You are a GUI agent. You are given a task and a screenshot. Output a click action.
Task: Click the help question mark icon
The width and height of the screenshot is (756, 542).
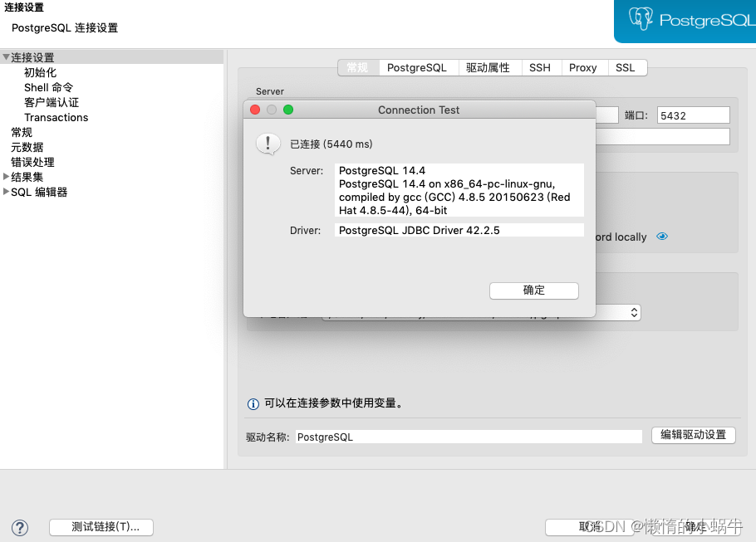coord(20,528)
